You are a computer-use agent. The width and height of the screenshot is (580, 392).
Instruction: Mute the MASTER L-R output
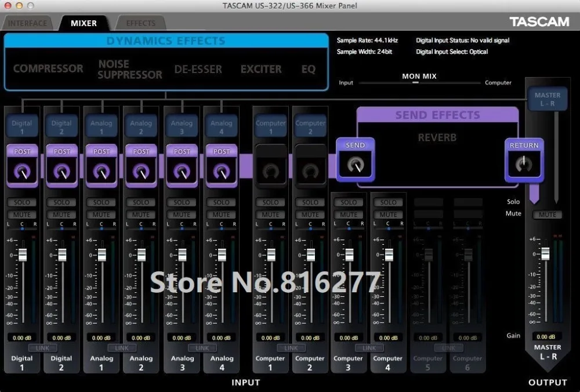[548, 215]
